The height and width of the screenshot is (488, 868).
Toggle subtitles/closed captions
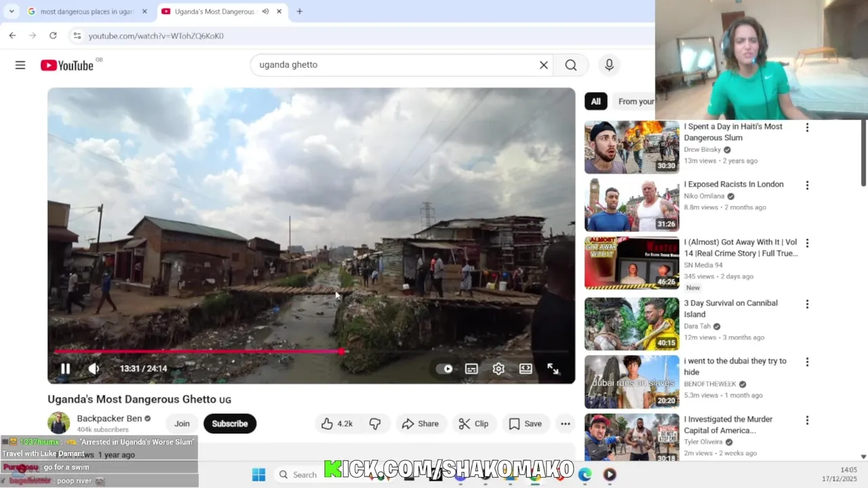click(471, 369)
